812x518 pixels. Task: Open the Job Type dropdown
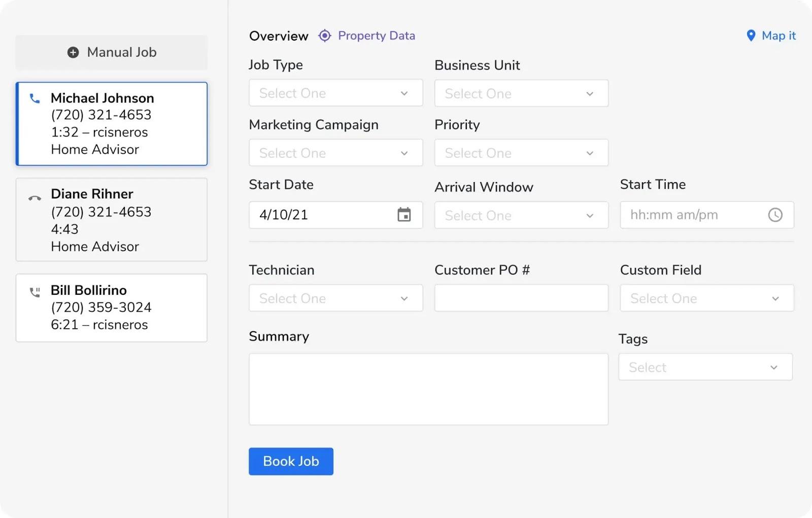tap(335, 93)
